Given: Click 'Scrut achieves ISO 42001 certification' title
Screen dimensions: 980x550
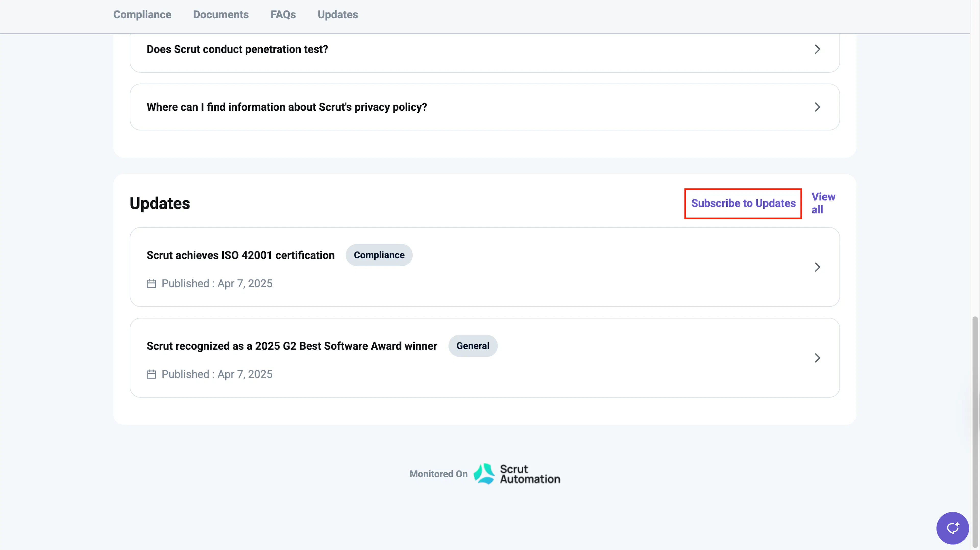Looking at the screenshot, I should point(240,255).
